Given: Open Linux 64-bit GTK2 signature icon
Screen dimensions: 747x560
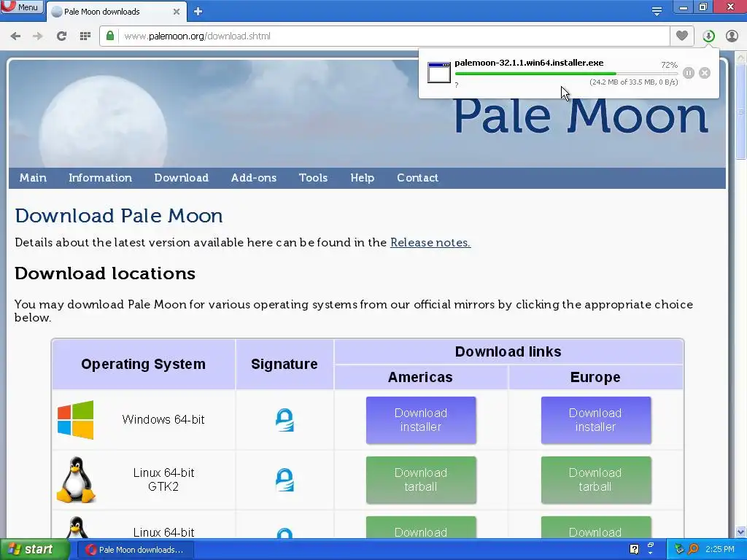Looking at the screenshot, I should [285, 480].
